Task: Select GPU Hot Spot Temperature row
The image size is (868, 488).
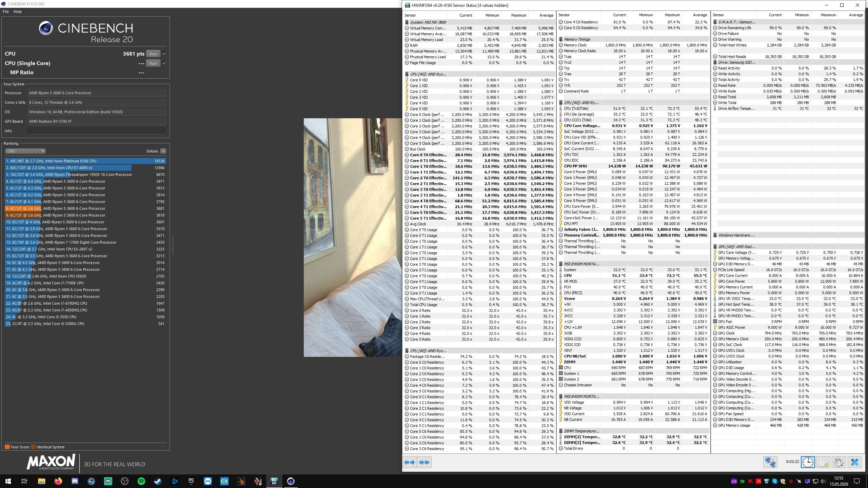Action: 788,304
